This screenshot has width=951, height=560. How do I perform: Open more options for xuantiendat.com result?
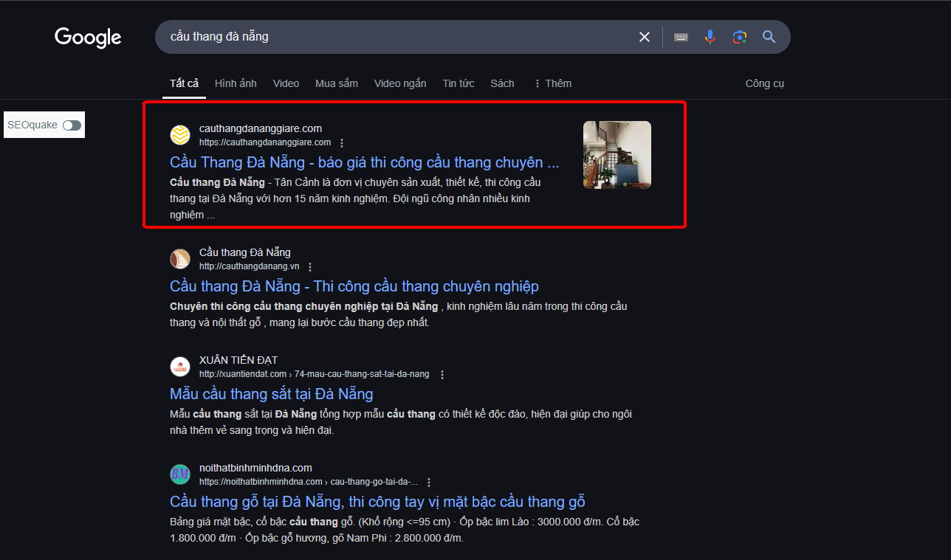[x=442, y=375]
